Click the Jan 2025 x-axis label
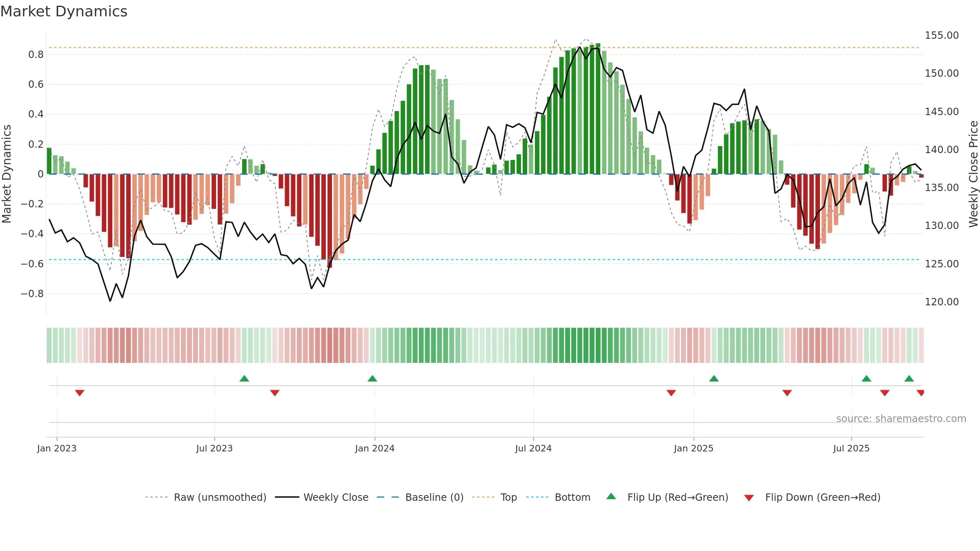The height and width of the screenshot is (551, 980). tap(694, 448)
